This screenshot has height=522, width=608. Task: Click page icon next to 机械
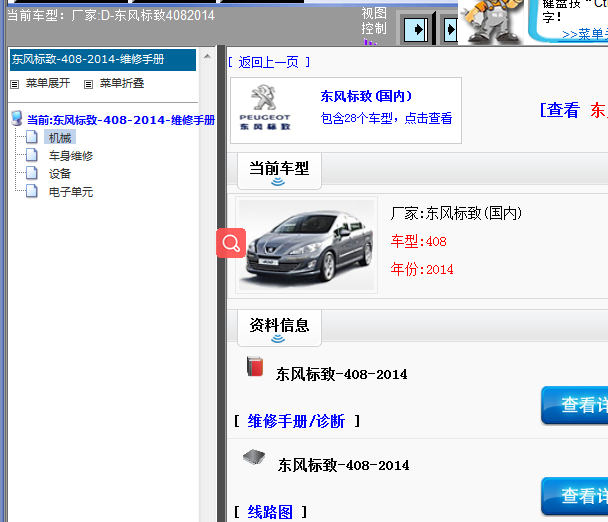[32, 137]
